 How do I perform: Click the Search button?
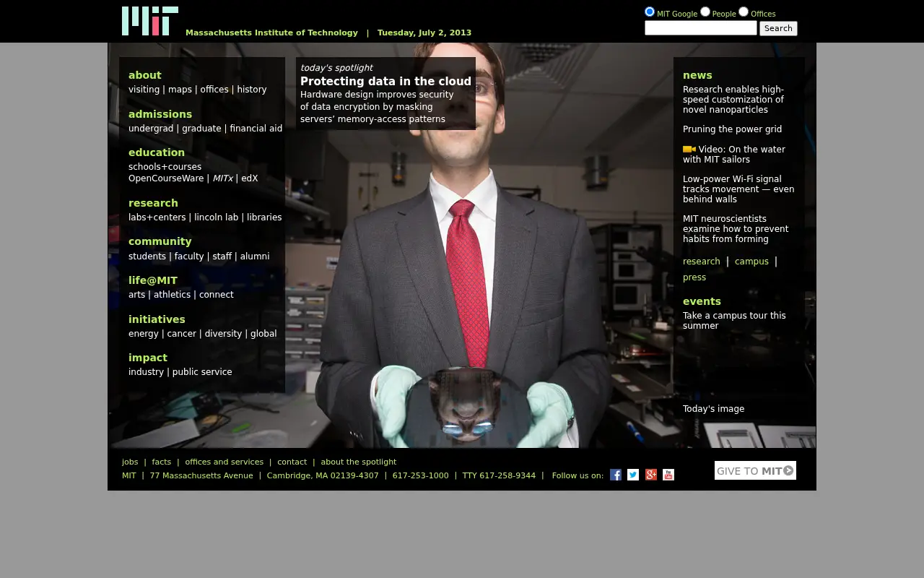pos(778,28)
